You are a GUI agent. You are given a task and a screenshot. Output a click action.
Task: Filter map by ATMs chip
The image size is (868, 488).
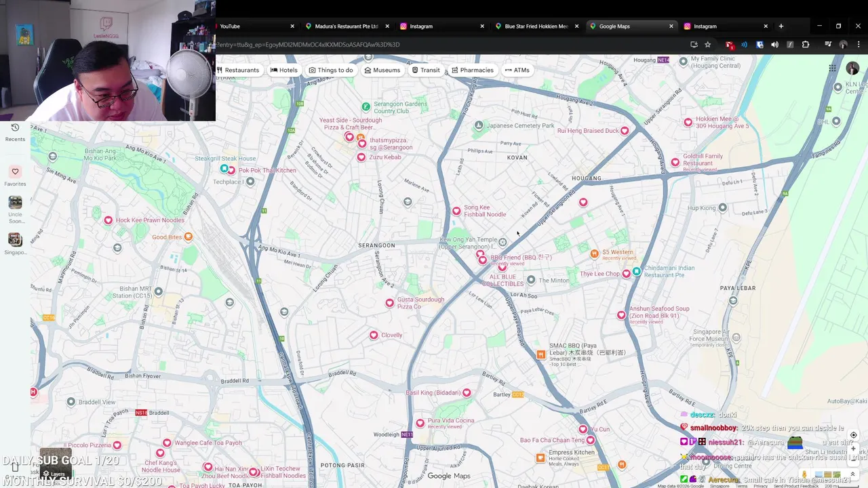pos(517,70)
